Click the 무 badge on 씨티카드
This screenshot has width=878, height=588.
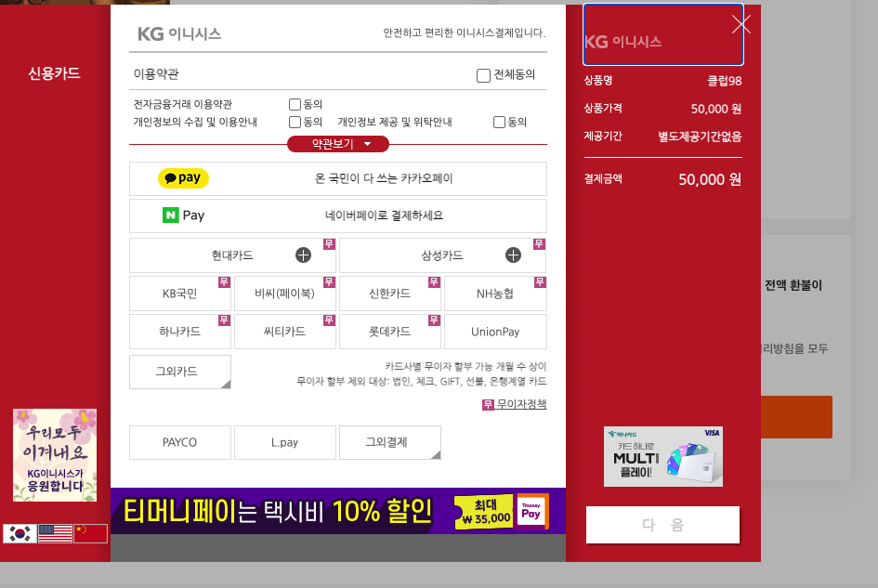329,320
